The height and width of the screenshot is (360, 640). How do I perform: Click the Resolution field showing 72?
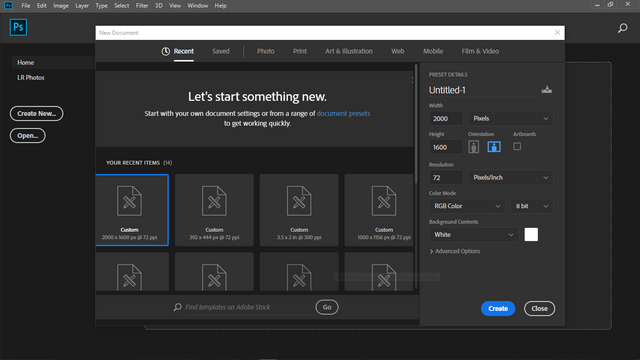tap(446, 178)
